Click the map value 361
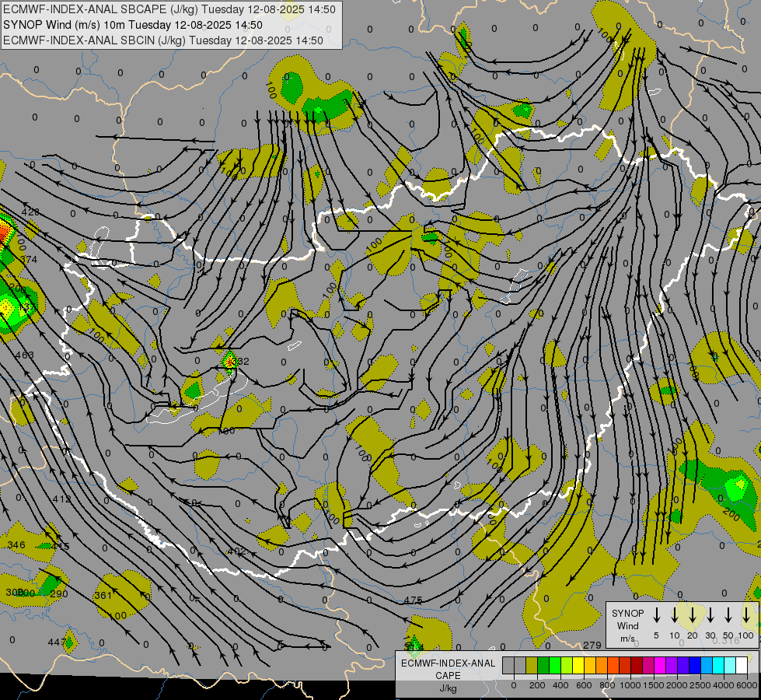The width and height of the screenshot is (761, 700). [103, 596]
